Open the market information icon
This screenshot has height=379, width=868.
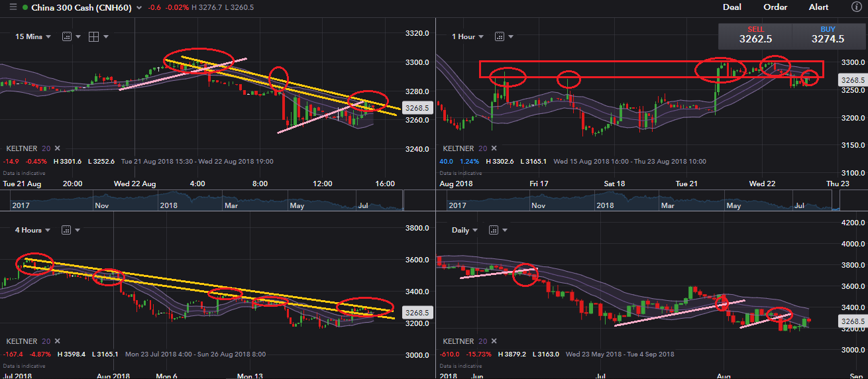(x=856, y=7)
